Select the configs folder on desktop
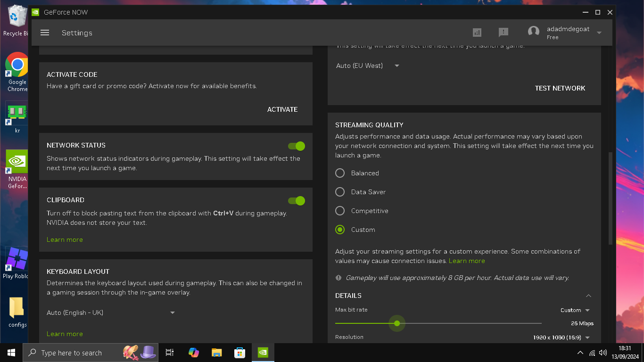Screen dimensions: 644x362 point(17,312)
